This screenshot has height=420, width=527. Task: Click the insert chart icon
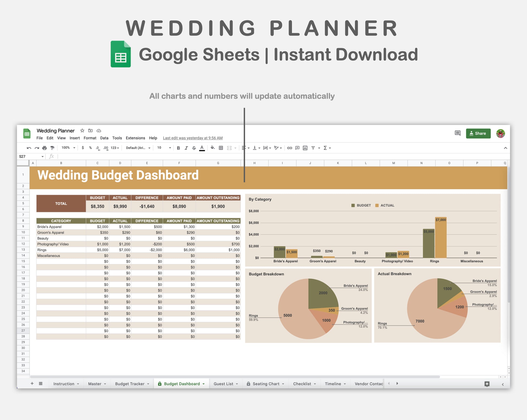(x=305, y=148)
